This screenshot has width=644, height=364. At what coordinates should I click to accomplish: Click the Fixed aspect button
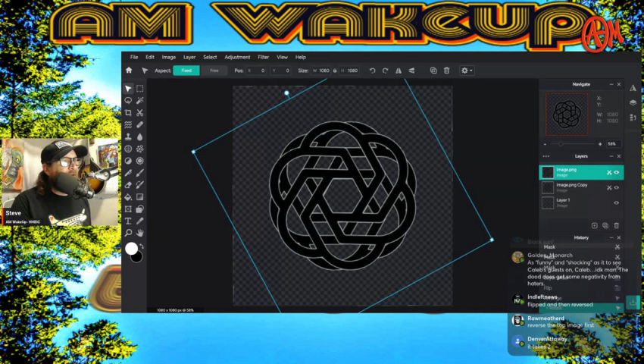pos(186,71)
